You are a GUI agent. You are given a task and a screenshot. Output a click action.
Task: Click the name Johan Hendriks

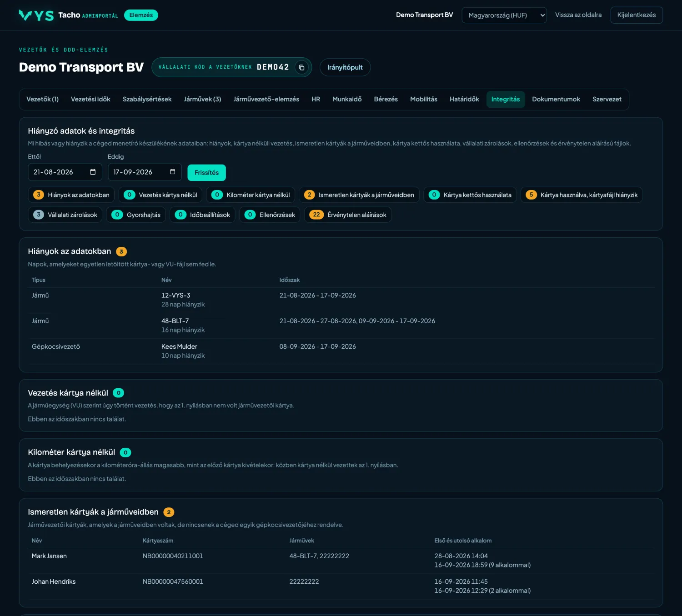(x=54, y=581)
